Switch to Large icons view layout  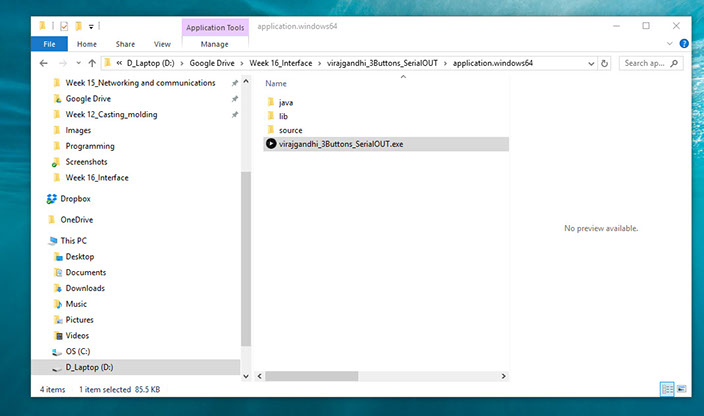[x=682, y=389]
